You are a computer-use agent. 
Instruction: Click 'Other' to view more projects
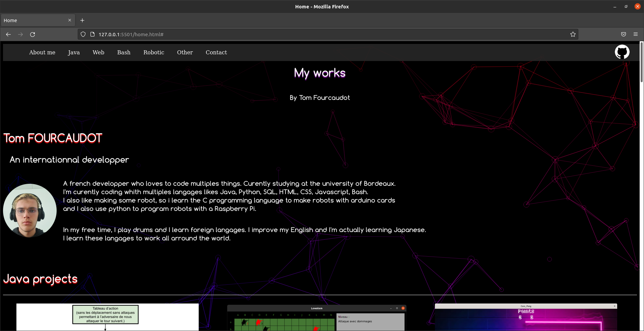point(185,52)
